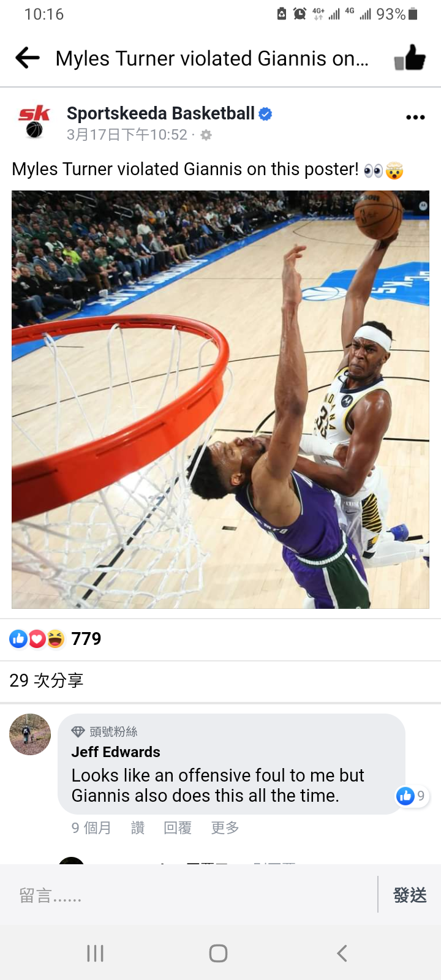Expand 更多 comment options

[225, 828]
